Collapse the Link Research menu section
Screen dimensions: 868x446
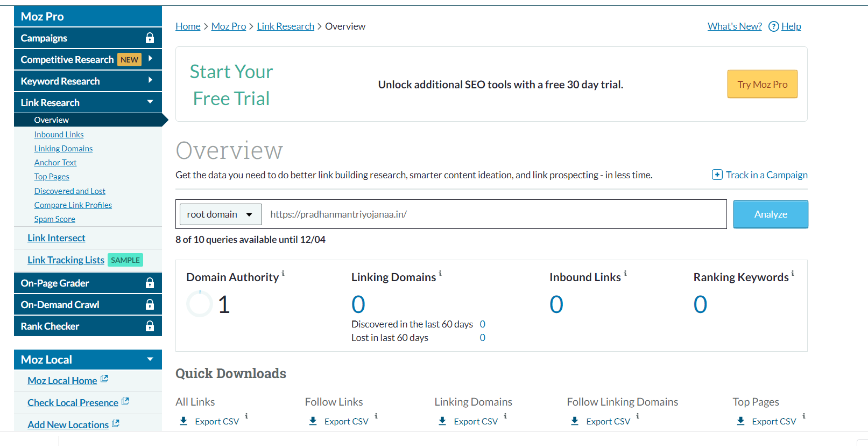pyautogui.click(x=150, y=102)
